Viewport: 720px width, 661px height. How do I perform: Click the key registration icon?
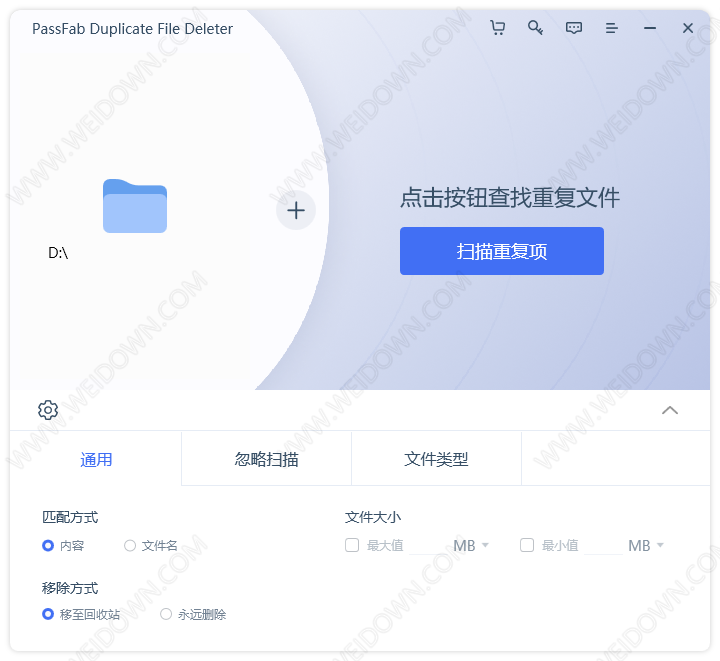pos(535,28)
